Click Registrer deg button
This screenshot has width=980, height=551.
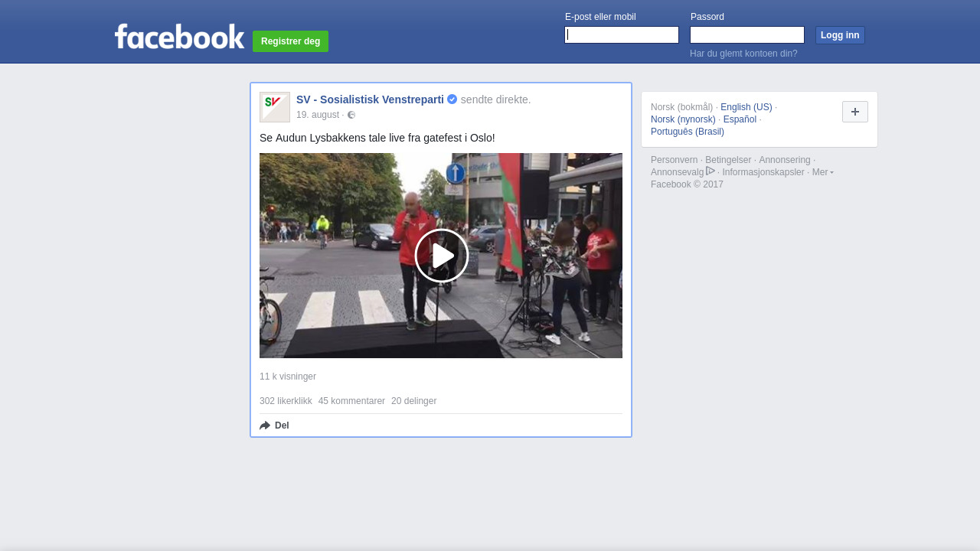291,41
